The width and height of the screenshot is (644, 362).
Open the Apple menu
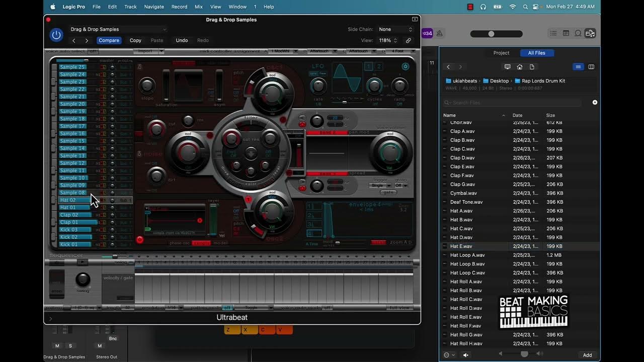pos(53,7)
